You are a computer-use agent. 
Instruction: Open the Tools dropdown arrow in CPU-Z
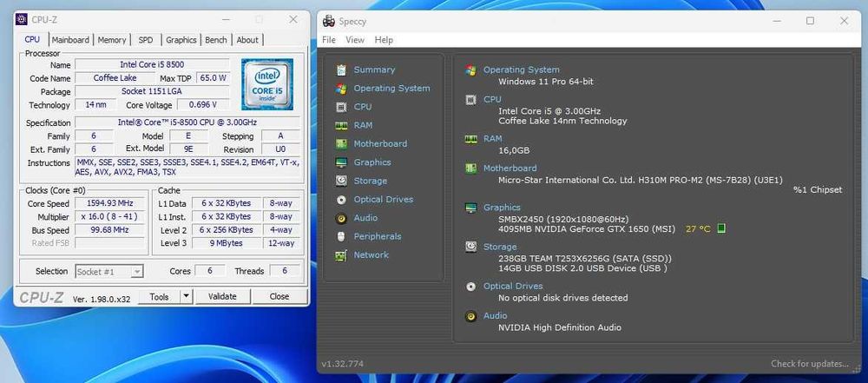click(x=187, y=296)
